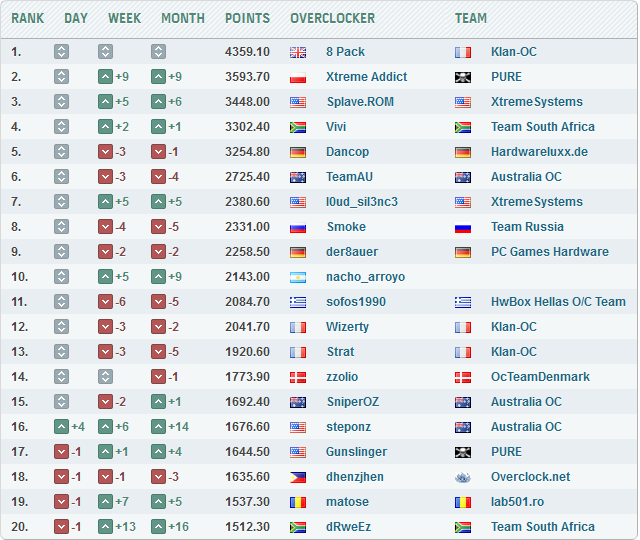Open Team South Africa link in row 4
This screenshot has height=540, width=640.
pyautogui.click(x=542, y=127)
